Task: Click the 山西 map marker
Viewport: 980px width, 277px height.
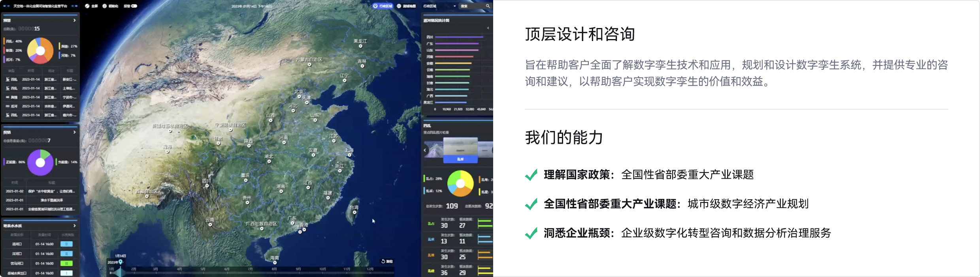Action: click(x=271, y=120)
